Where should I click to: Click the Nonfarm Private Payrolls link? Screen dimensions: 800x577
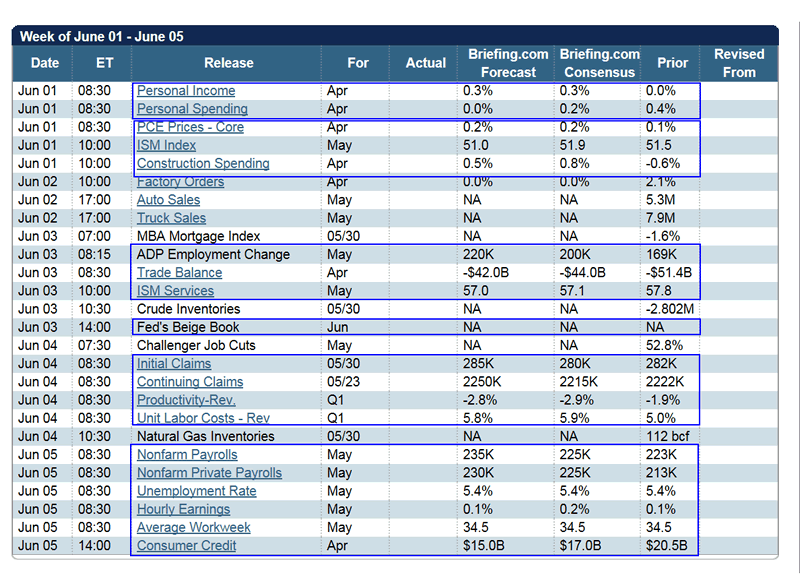209,473
